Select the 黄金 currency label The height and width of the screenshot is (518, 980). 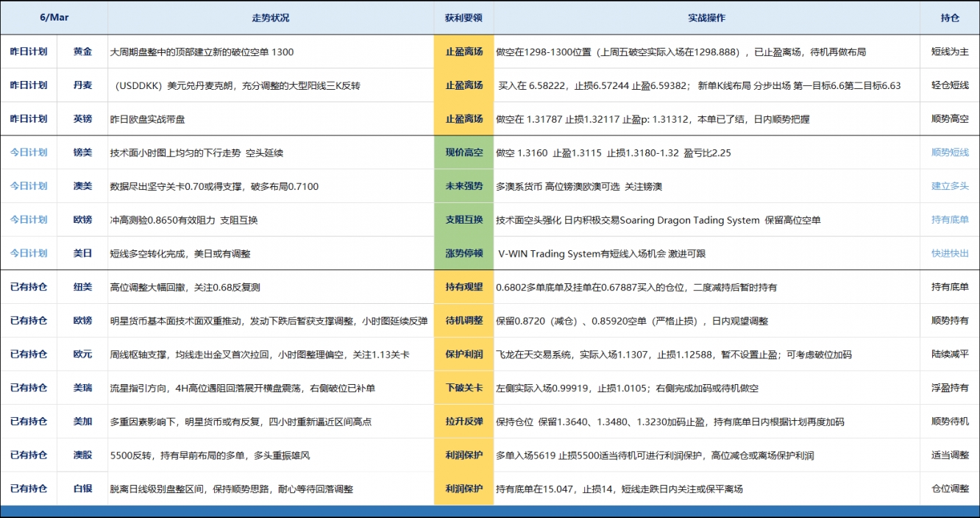82,52
